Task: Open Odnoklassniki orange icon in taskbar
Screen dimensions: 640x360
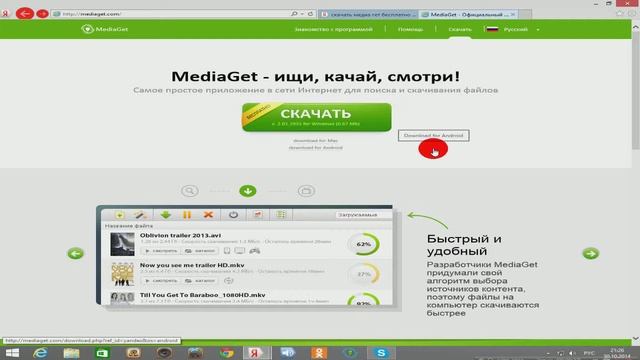Action: [319, 353]
